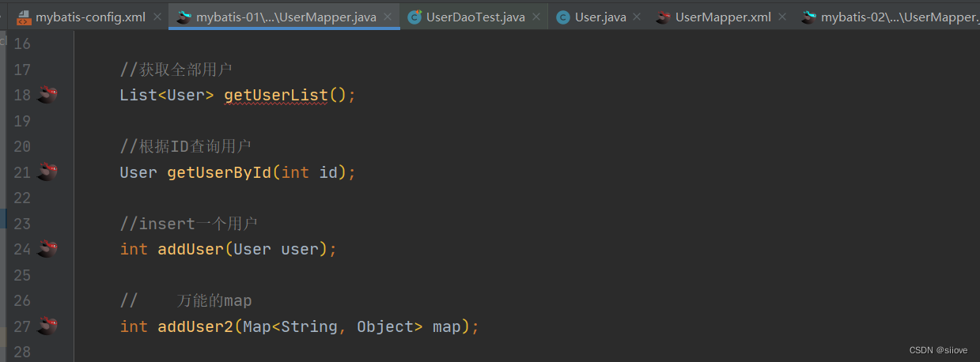The width and height of the screenshot is (980, 362).
Task: Click the addUser2 method name
Action: point(195,326)
